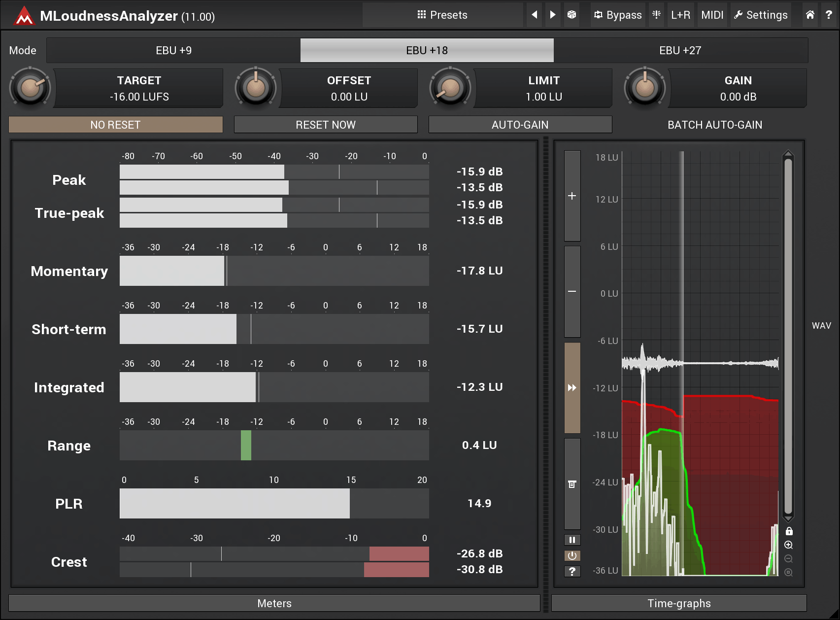
Task: Click the home icon in the title bar
Action: [809, 15]
